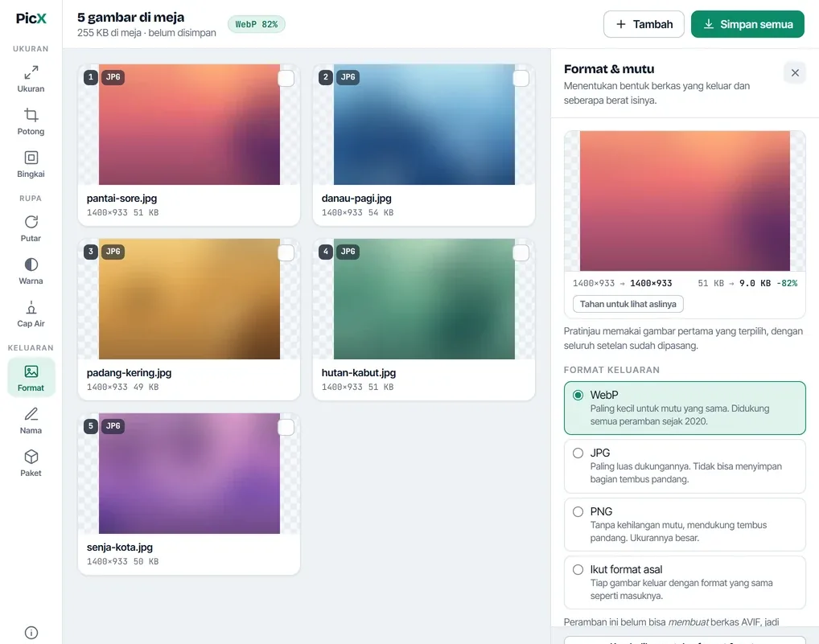Viewport: 819px width, 644px height.
Task: Click the file name senja-kota.jpg
Action: click(x=120, y=547)
